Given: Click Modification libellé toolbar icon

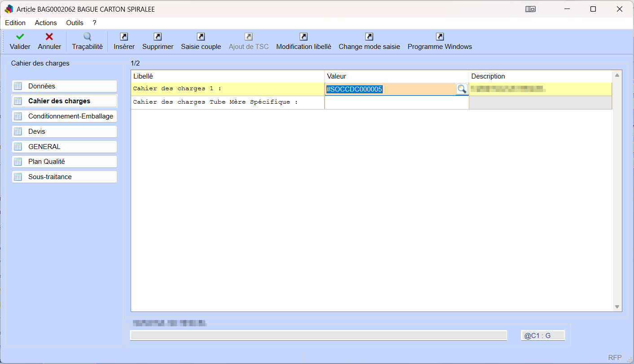Looking at the screenshot, I should click(x=304, y=37).
